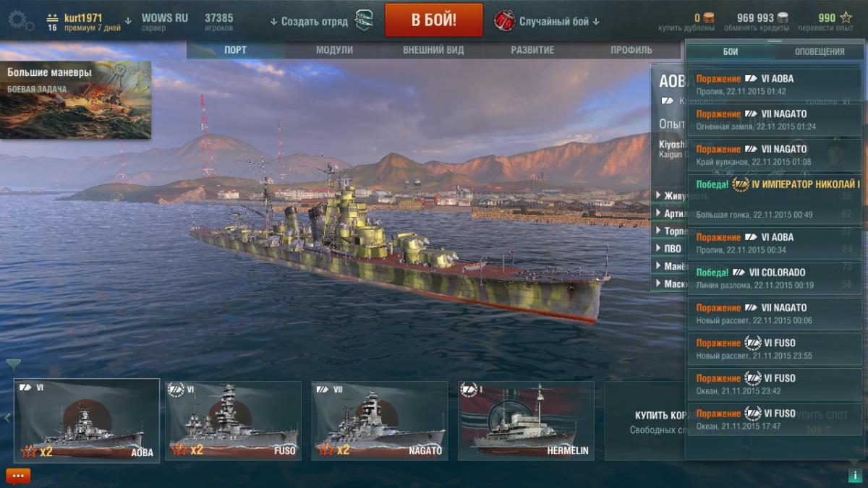Open the Развитие tab
This screenshot has width=868, height=488.
(532, 50)
